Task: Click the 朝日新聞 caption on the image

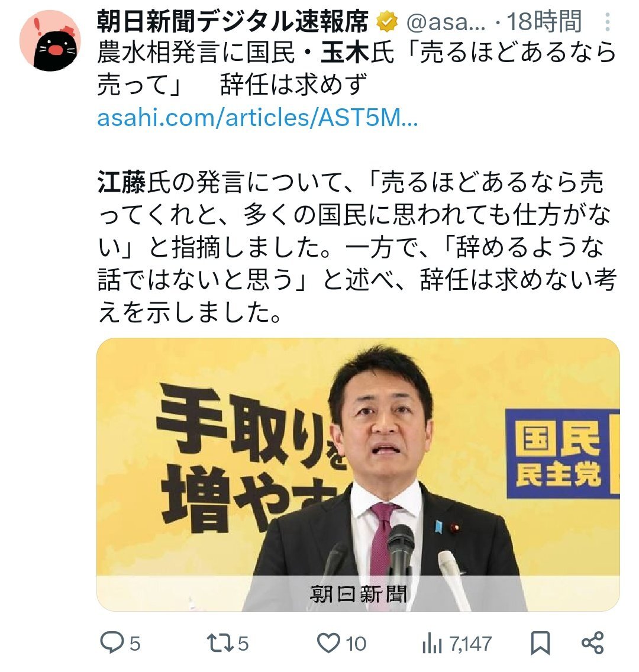Action: [358, 593]
